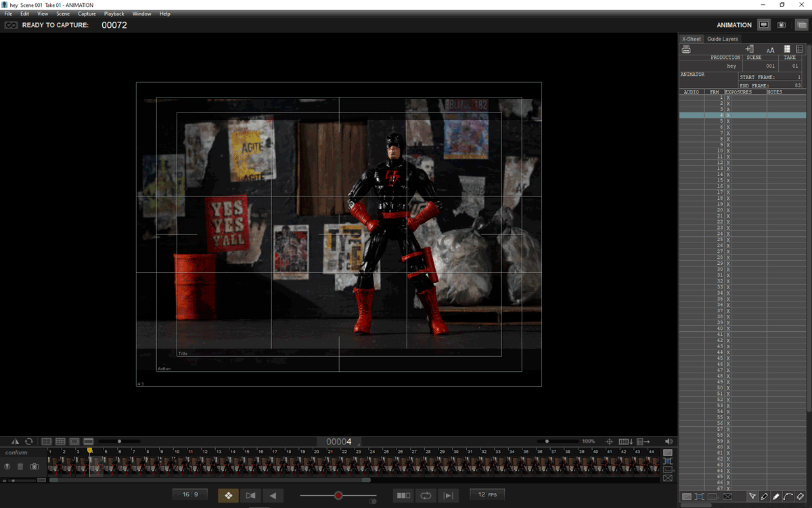Image resolution: width=812 pixels, height=508 pixels.
Task: Click the conform button on timeline
Action: tap(16, 452)
